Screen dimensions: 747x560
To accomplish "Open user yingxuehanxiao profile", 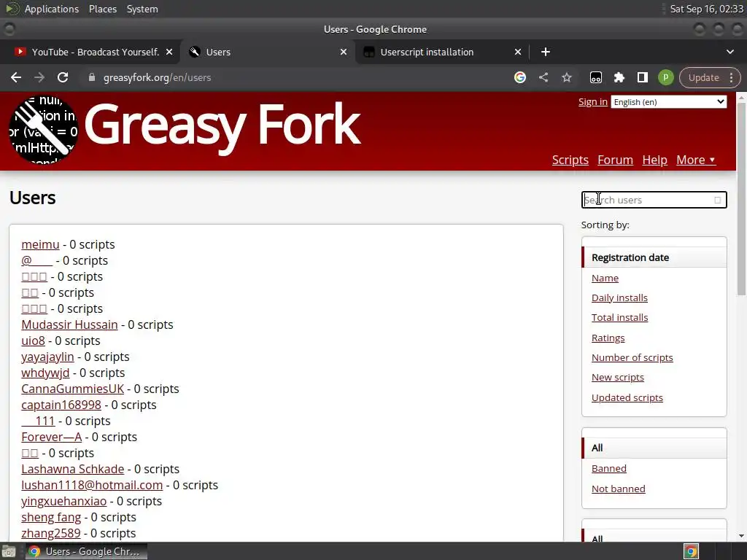I will point(64,502).
